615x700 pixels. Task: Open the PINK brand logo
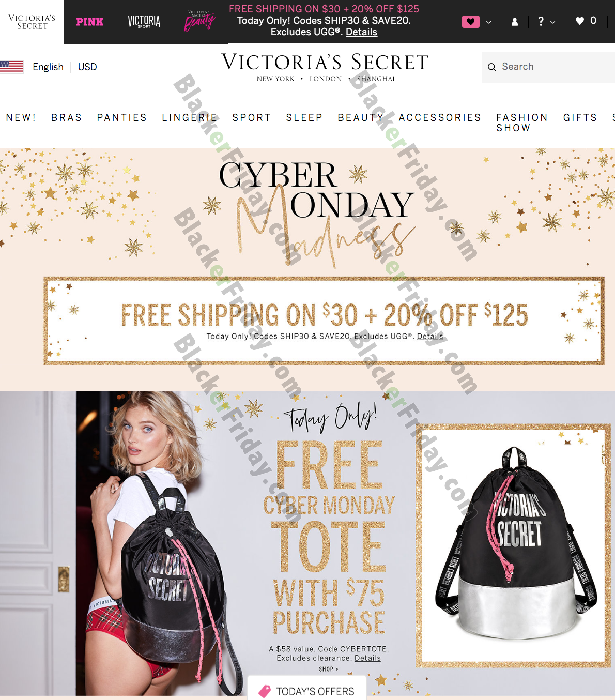tap(89, 22)
